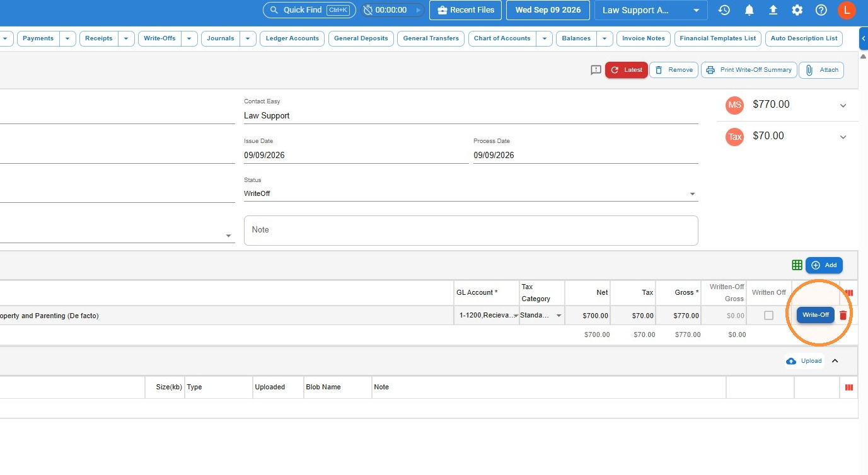Delete the line item with red trash icon
This screenshot has width=868, height=475.
point(843,315)
